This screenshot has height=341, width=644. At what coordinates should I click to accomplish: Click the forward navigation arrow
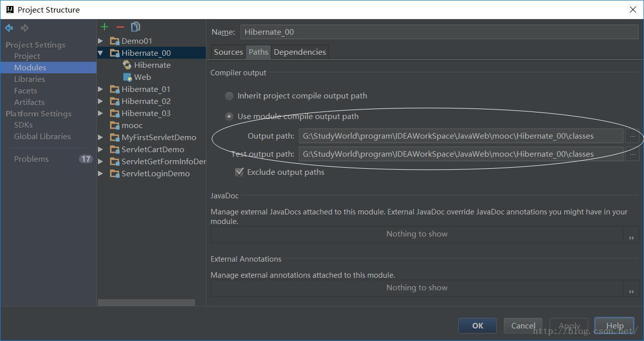point(24,28)
